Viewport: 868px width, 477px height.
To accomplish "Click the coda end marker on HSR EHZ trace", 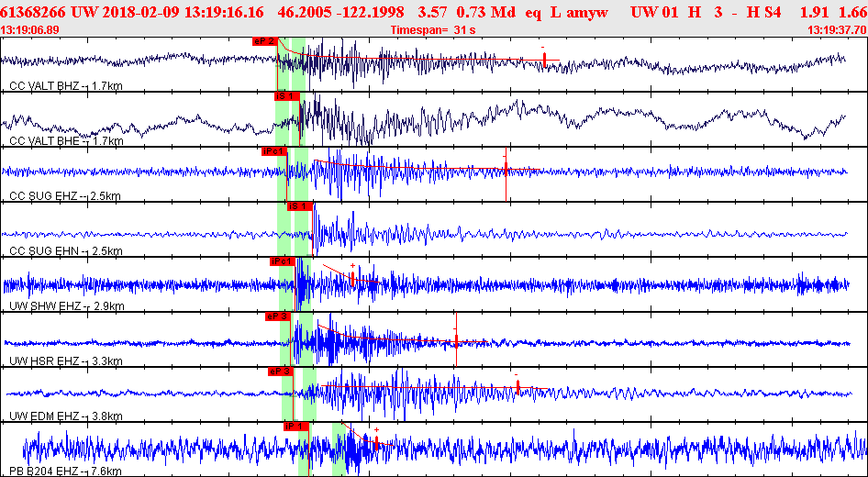I will (x=456, y=340).
